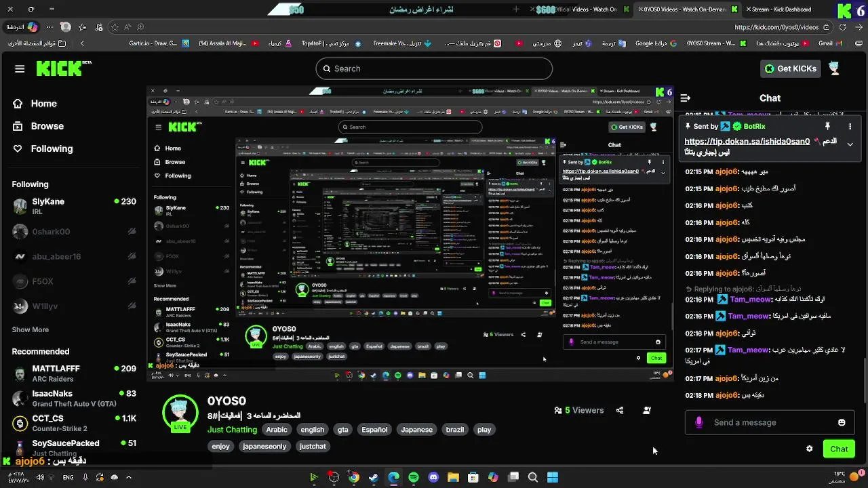Screen dimensions: 868x488
Task: Click the Español tag
Action: tap(374, 430)
